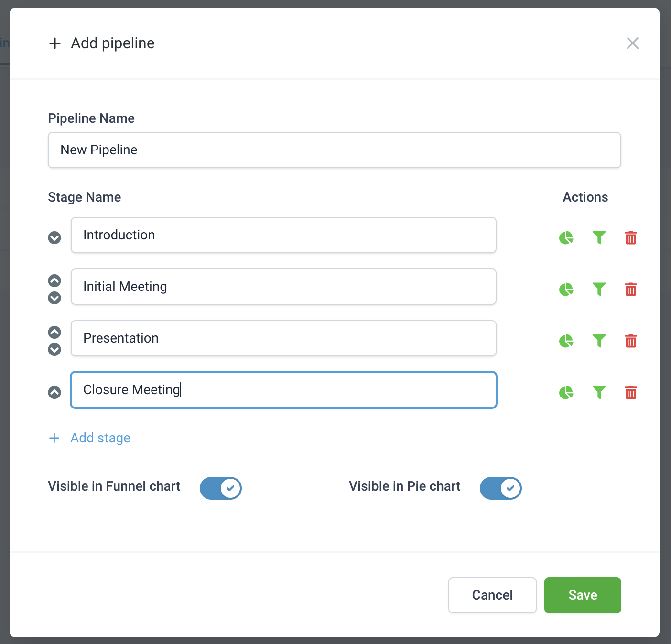Edit the Presentation stage name field

click(283, 338)
